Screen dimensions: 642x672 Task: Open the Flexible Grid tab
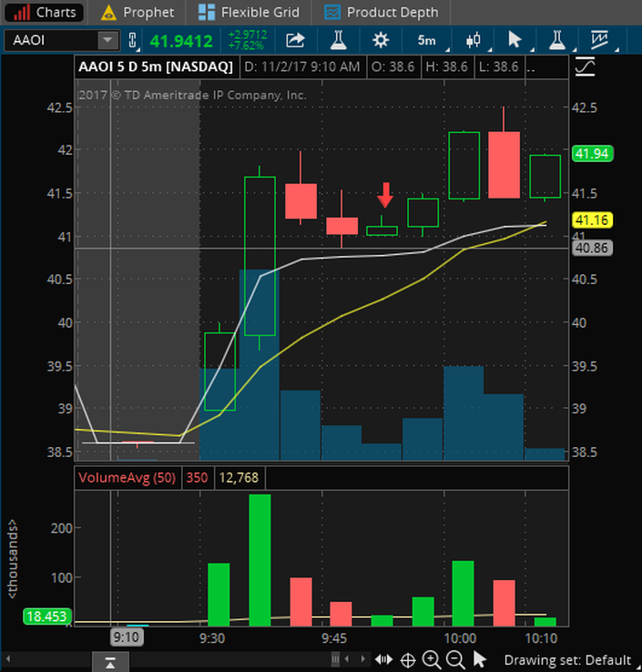pyautogui.click(x=249, y=12)
